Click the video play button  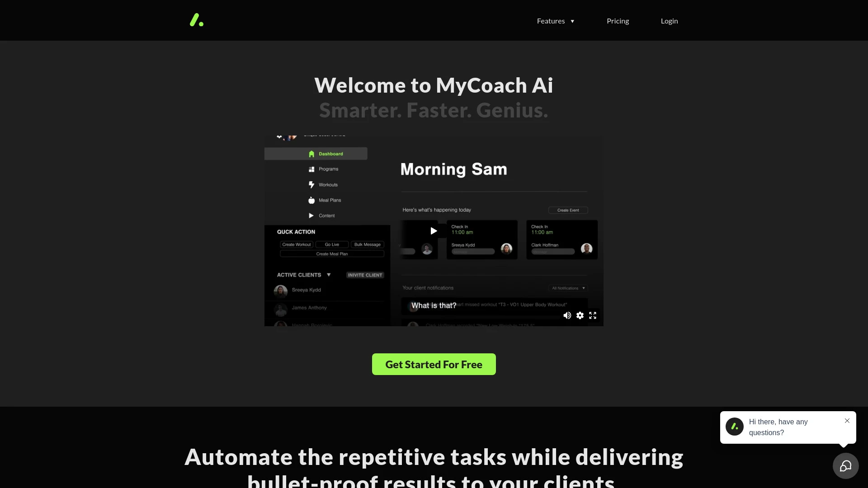pyautogui.click(x=434, y=231)
